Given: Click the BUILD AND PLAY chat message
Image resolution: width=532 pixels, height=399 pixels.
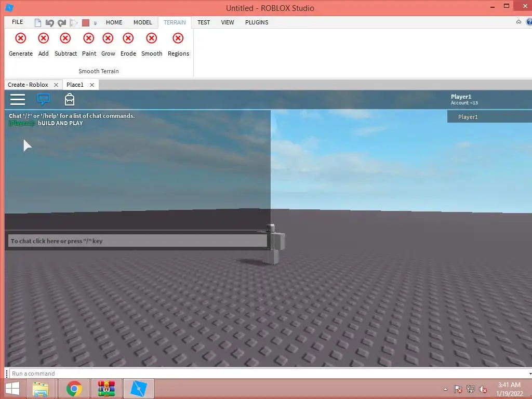Looking at the screenshot, I should [60, 123].
